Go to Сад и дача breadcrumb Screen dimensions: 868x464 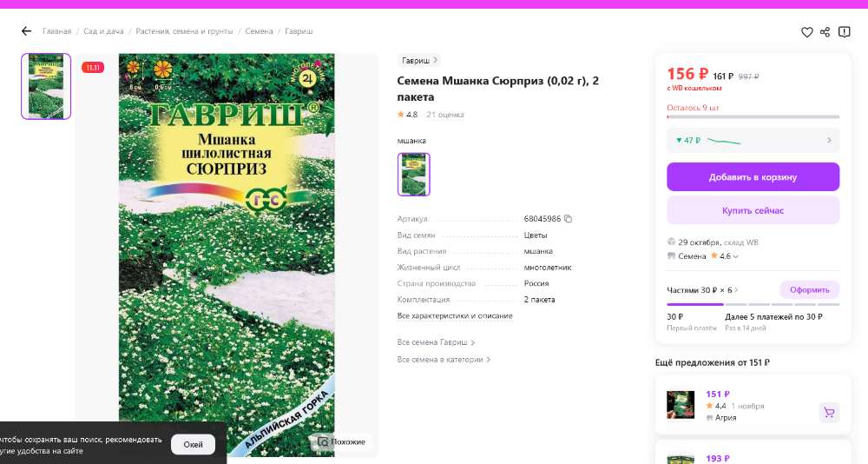point(103,31)
